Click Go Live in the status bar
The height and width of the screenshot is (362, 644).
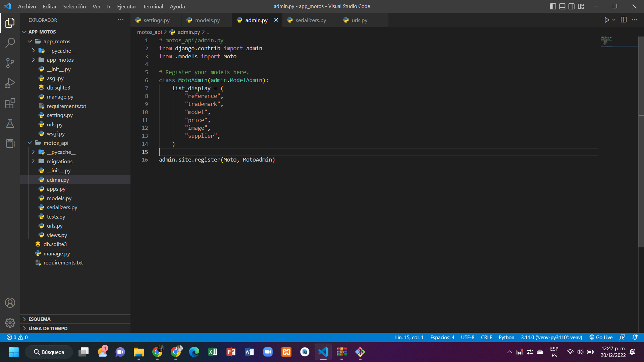click(x=601, y=337)
